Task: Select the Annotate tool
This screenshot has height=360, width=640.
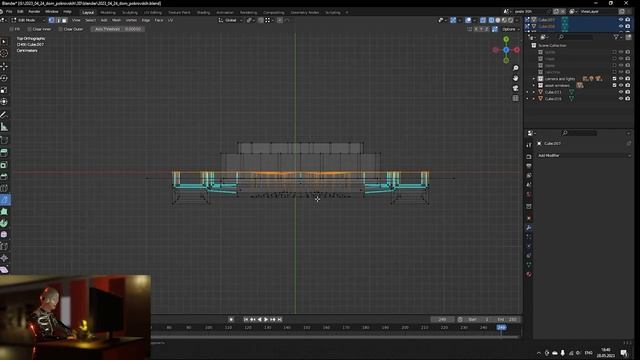Action: pyautogui.click(x=4, y=115)
